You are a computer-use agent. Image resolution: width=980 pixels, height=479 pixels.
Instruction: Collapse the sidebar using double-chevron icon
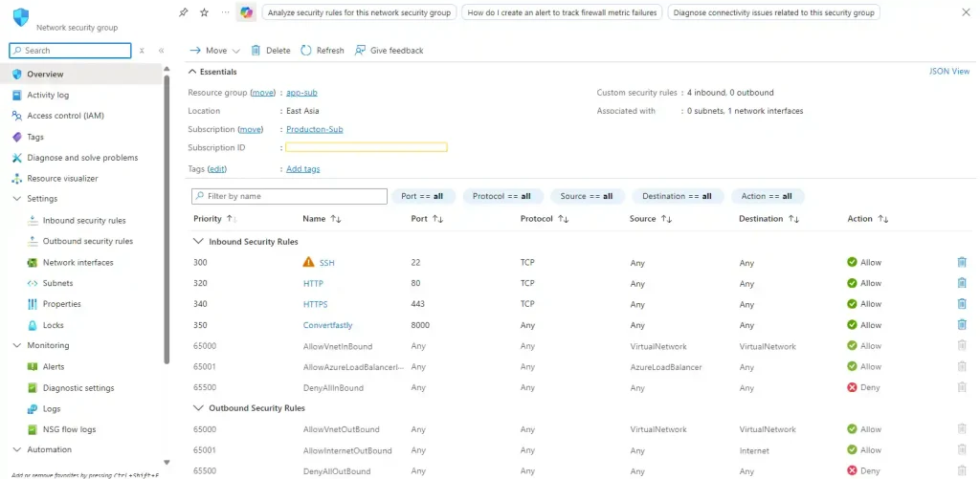click(161, 51)
